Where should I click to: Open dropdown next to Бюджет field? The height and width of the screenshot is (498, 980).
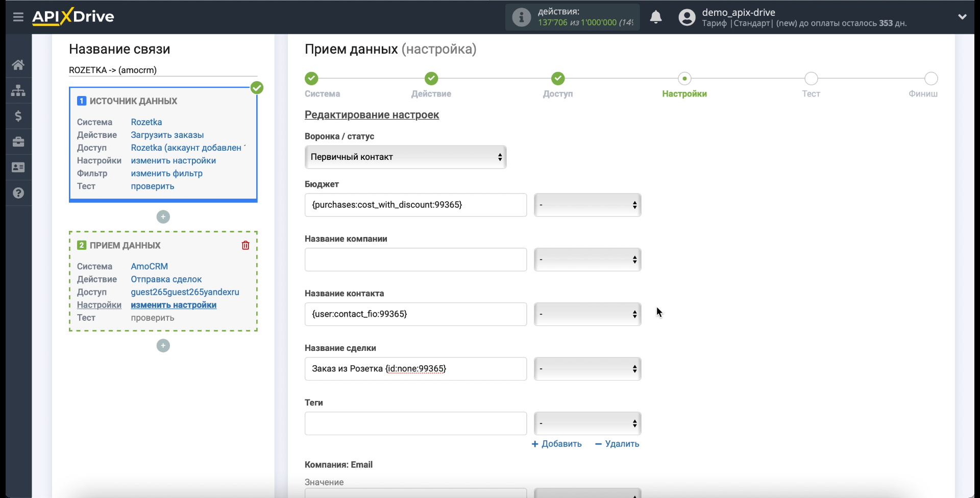[587, 205]
